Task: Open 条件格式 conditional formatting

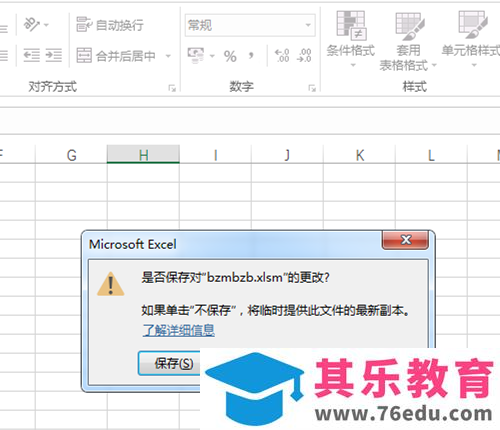Action: (x=351, y=39)
